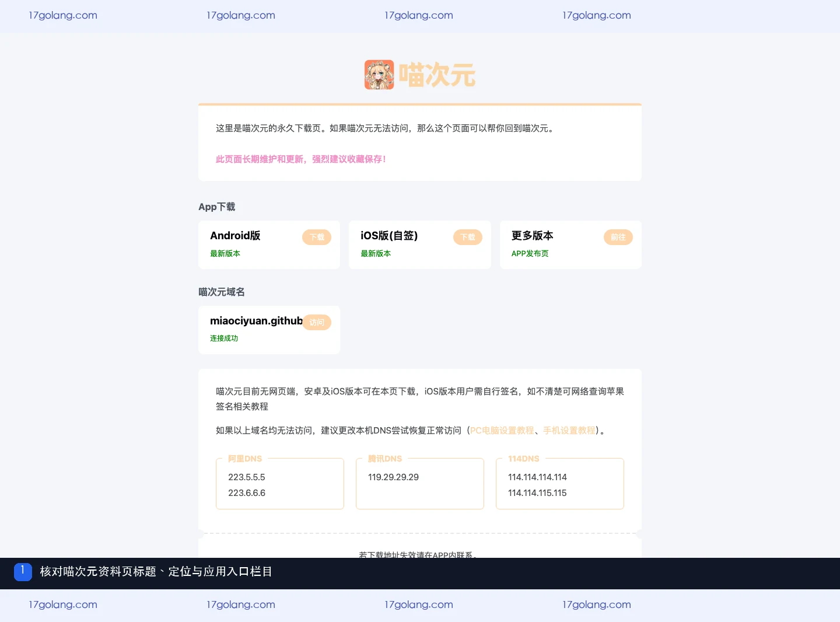Click the iOS版(自签) card title
Image resolution: width=840 pixels, height=622 pixels.
pos(389,236)
